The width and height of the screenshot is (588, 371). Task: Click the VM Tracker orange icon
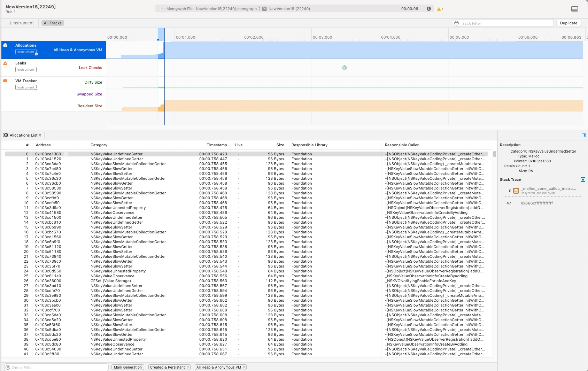[x=5, y=81]
